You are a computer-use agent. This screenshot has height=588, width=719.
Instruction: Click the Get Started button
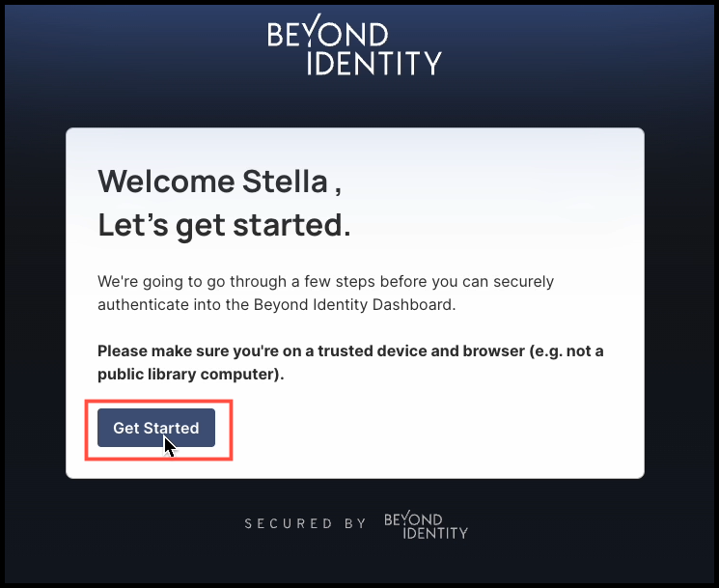coord(156,428)
